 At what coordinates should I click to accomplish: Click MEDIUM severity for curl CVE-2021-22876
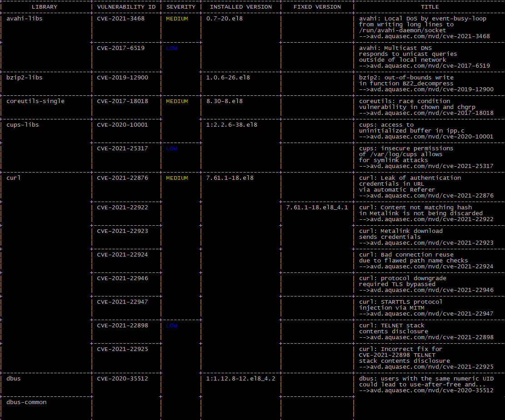(x=177, y=178)
